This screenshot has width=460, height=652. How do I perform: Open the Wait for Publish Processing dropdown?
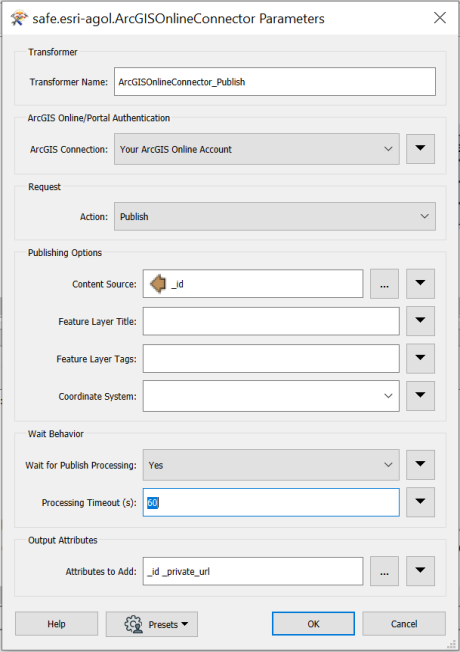(x=271, y=465)
